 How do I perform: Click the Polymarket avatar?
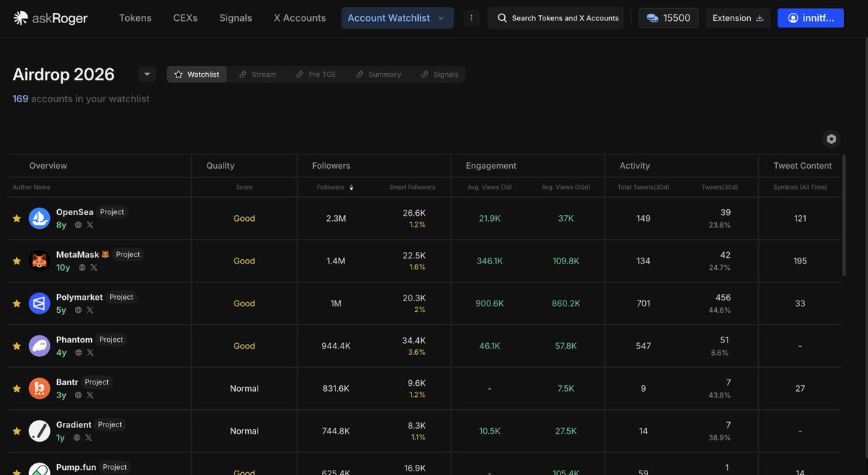click(x=39, y=303)
